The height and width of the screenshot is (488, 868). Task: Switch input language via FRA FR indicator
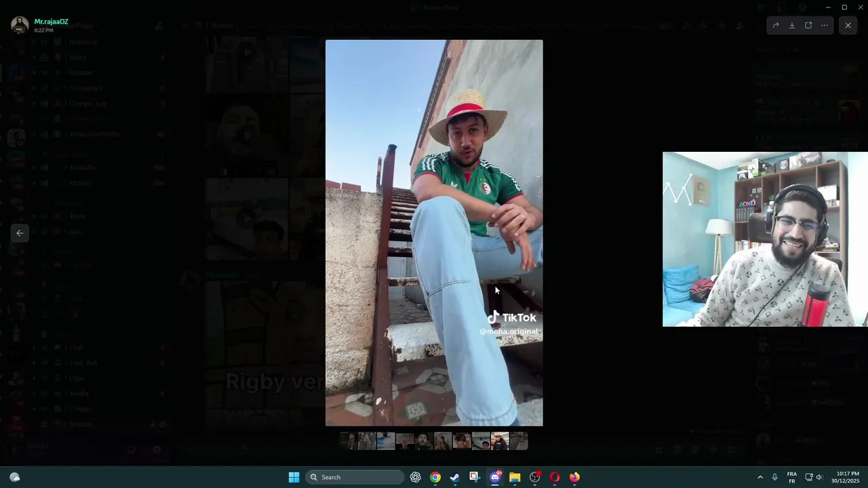pyautogui.click(x=792, y=477)
